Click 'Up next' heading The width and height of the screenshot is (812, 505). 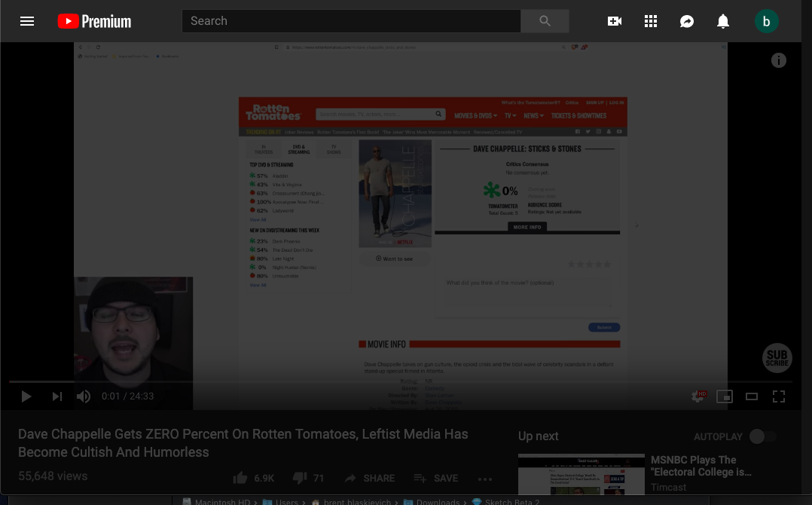click(538, 436)
